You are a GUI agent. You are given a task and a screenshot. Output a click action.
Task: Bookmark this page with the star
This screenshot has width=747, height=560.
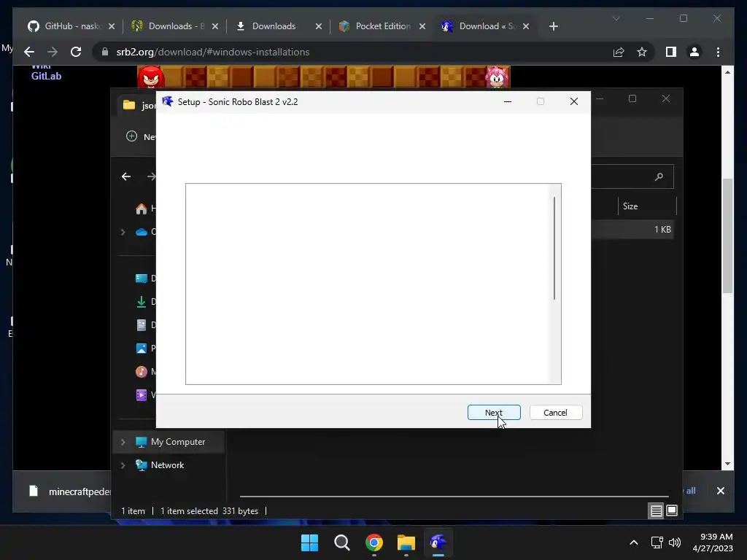coord(642,52)
